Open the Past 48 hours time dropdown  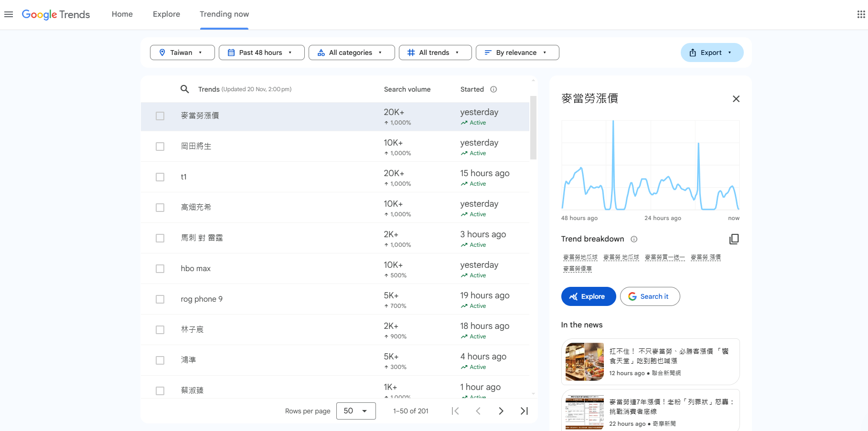[262, 53]
